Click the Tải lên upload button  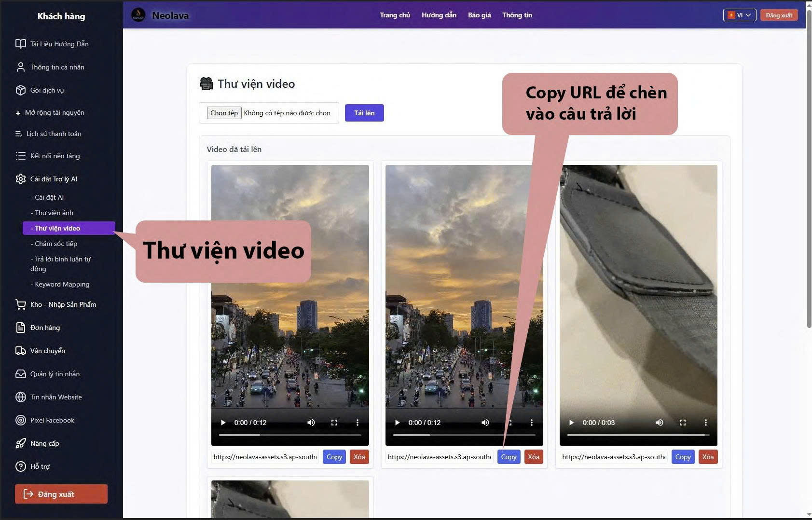point(364,112)
